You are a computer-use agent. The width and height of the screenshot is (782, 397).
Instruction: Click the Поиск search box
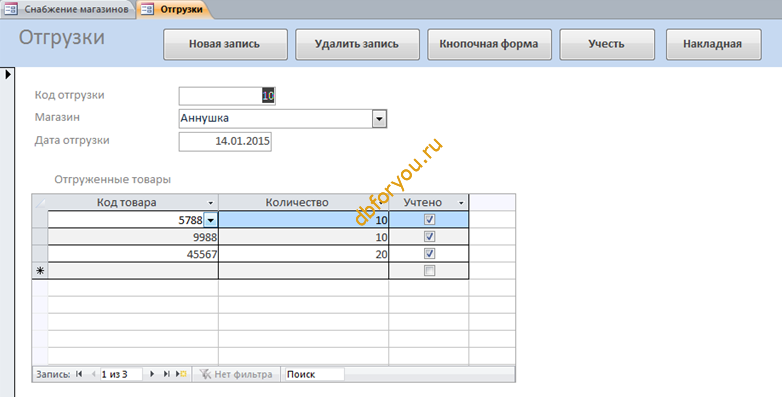pyautogui.click(x=314, y=374)
